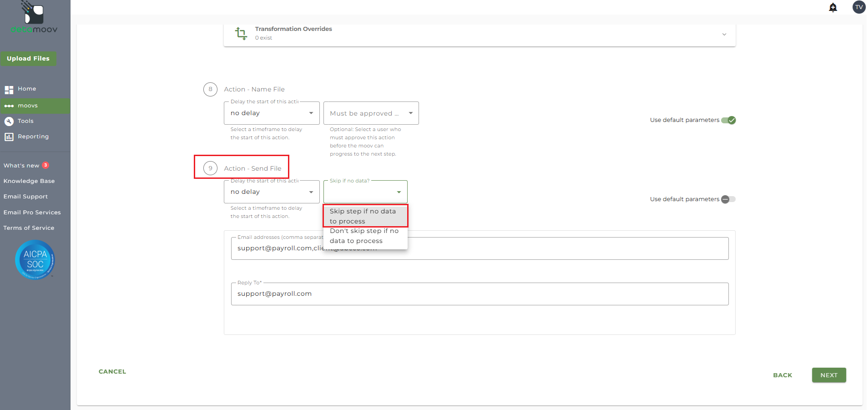Image resolution: width=868 pixels, height=410 pixels.
Task: Click the AICPA SOC badge
Action: [35, 259]
